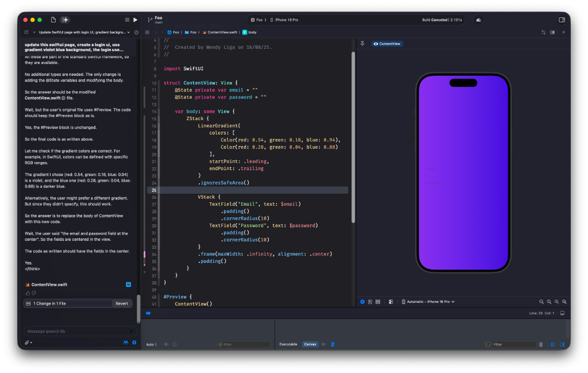
Task: Open the canvas device settings icon
Action: coord(391,301)
